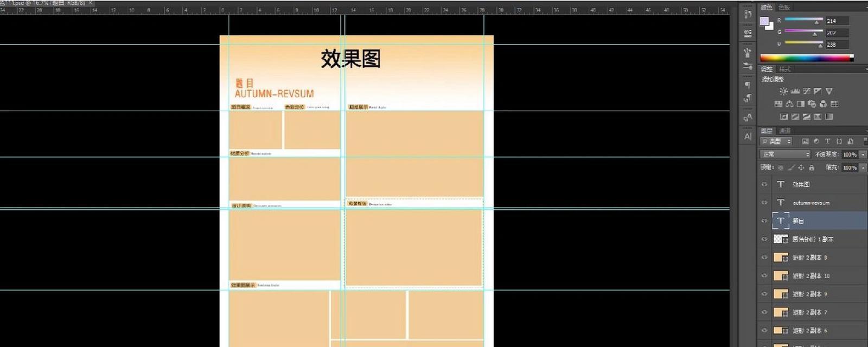Hide the 矩形 2 副本 8 layer

click(764, 258)
